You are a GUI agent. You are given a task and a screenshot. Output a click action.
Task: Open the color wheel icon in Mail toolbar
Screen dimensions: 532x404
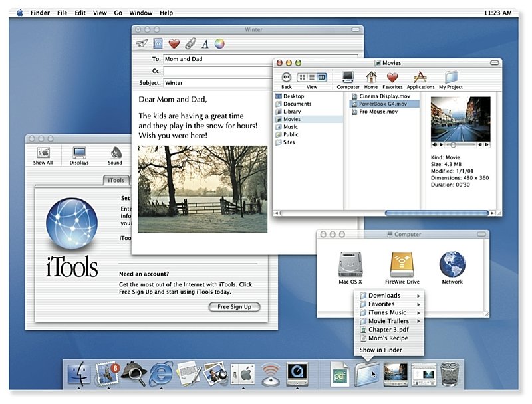(219, 44)
